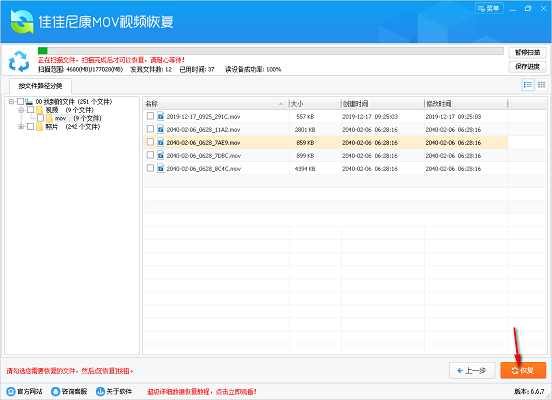Viewport: 552px width, 400px height.
Task: Open 关于软件 about dialog
Action: point(114,391)
